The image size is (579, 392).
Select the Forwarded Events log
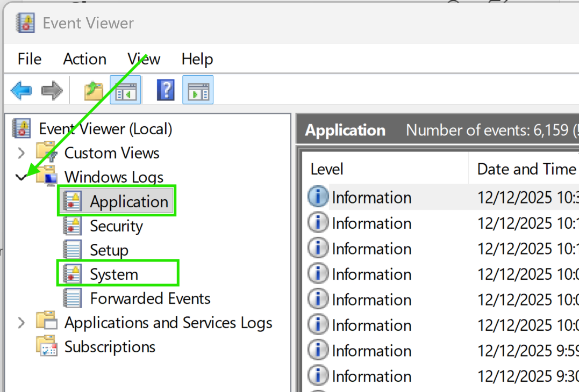[x=150, y=299]
